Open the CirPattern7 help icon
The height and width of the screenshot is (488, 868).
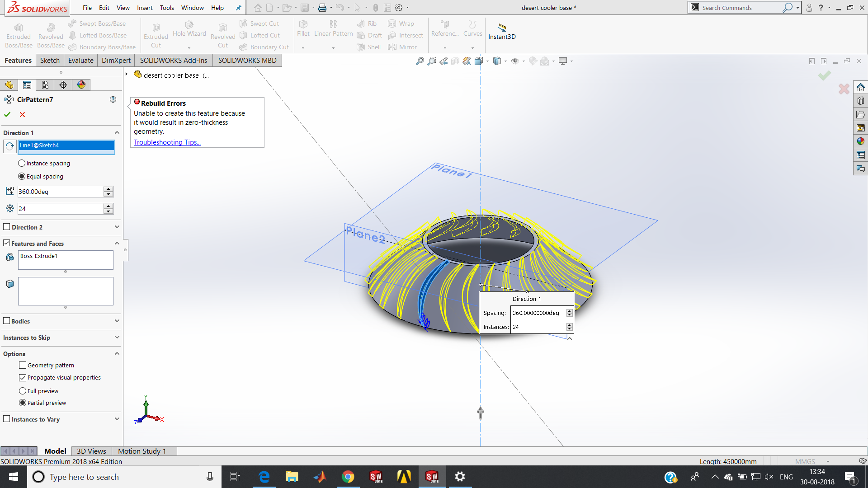coord(113,99)
